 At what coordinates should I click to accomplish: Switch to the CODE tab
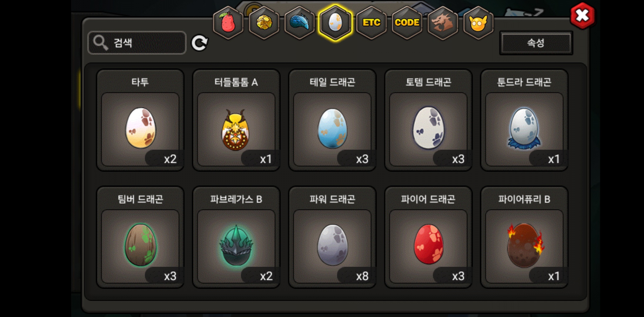[407, 23]
